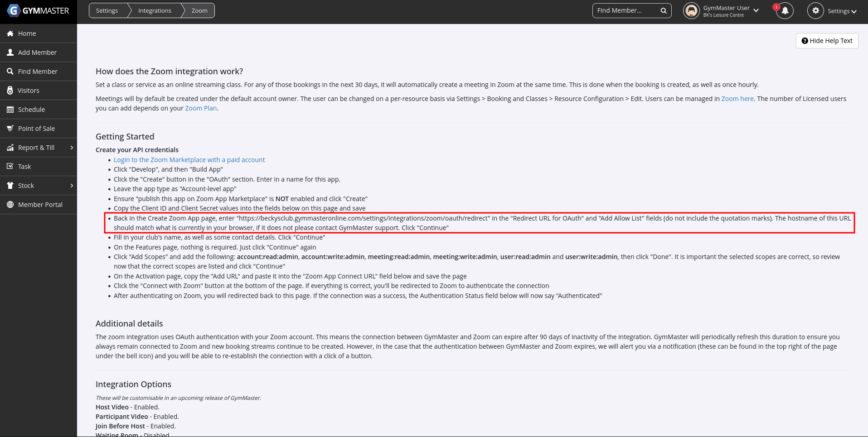Open the Zoom Plan link

201,108
